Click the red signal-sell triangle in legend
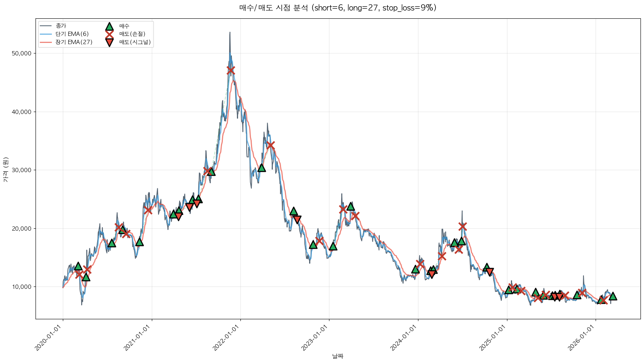Screen dimensions: 644x363 click(109, 42)
